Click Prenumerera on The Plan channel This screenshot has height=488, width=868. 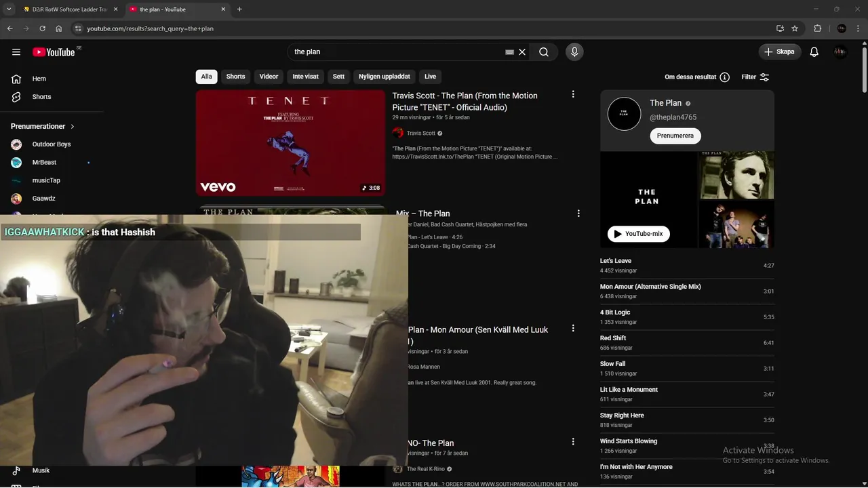[675, 136]
